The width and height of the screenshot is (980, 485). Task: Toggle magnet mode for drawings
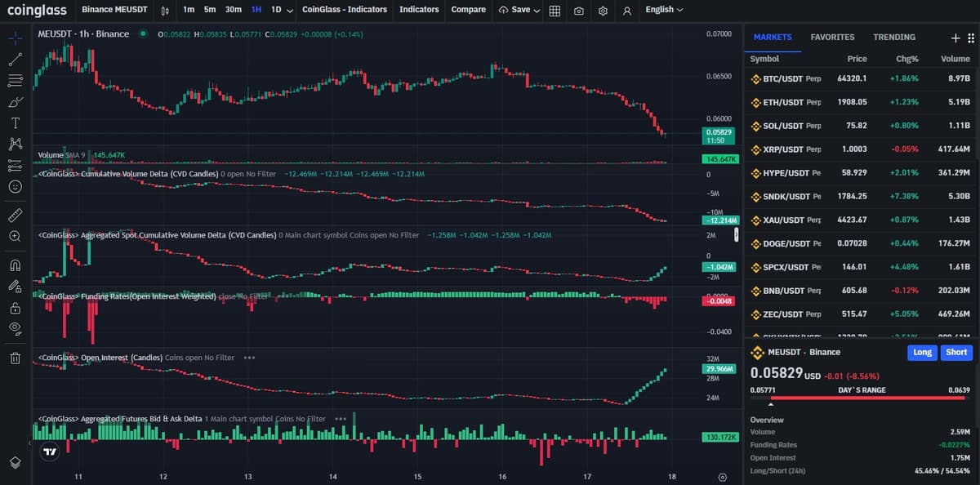[15, 265]
